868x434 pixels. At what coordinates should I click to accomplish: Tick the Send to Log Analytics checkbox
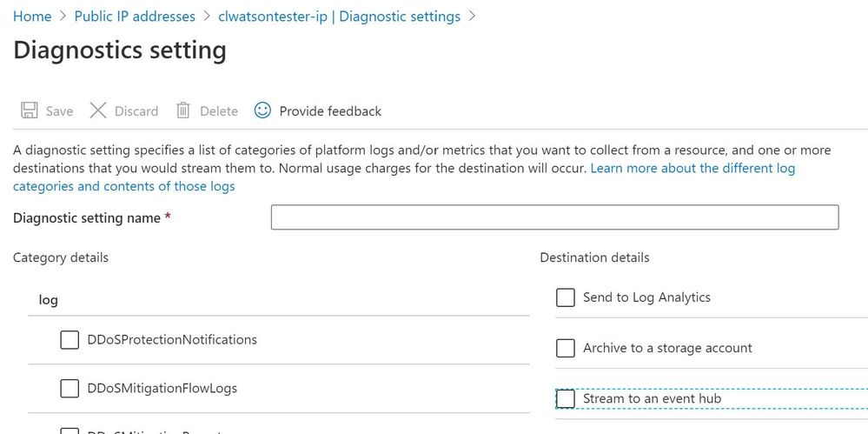(x=566, y=297)
